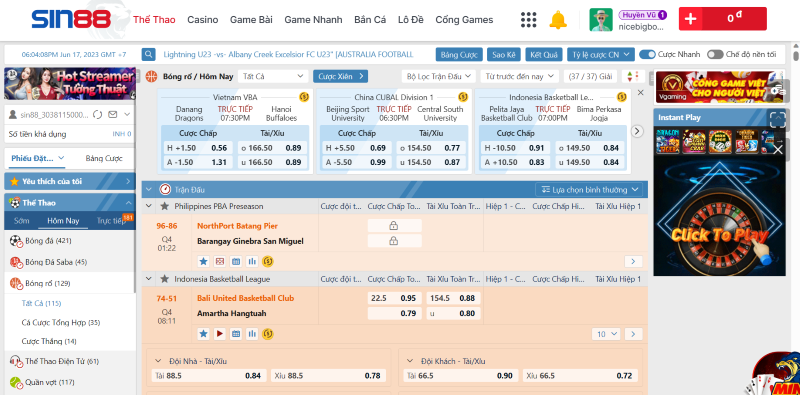
Task: Click the star icon of Philippines PBA Preseason
Action: [164, 206]
